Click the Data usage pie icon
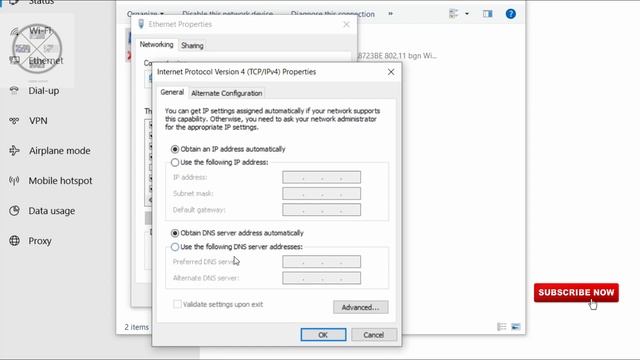 [14, 211]
